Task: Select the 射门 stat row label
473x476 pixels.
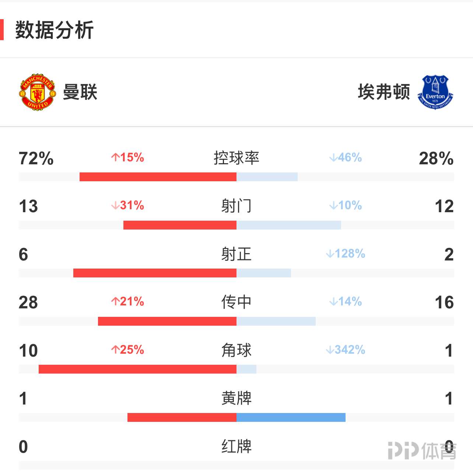Action: [236, 206]
